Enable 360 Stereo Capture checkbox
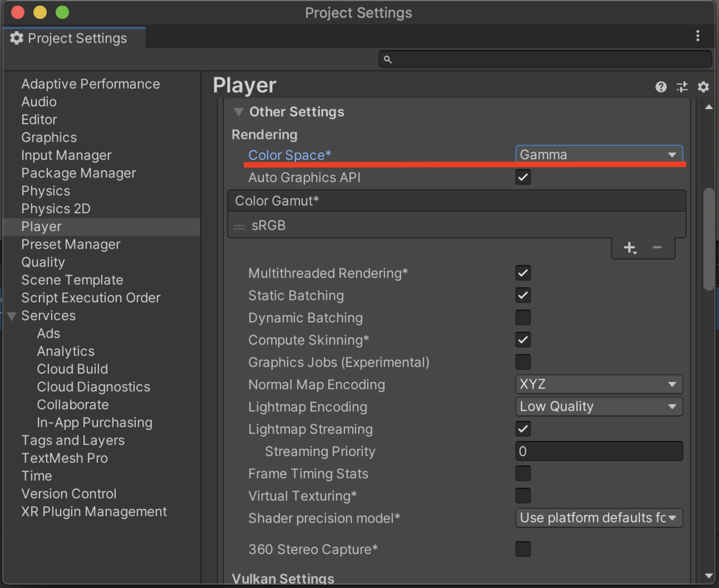The width and height of the screenshot is (719, 588). [x=523, y=549]
